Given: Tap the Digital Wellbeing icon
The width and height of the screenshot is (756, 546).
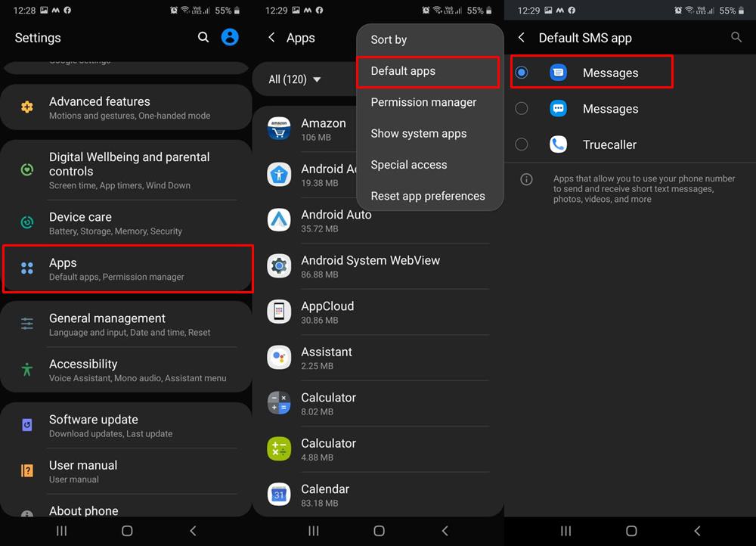Looking at the screenshot, I should pos(27,170).
